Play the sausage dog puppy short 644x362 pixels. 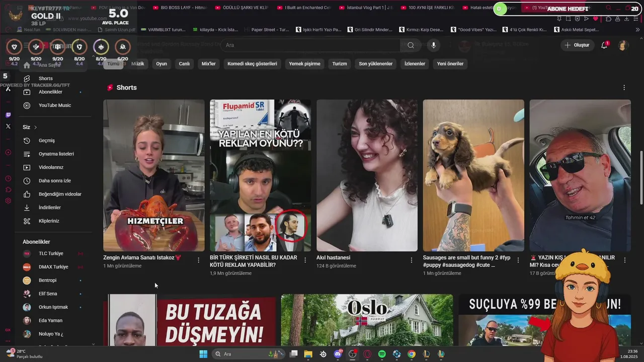[x=473, y=175]
